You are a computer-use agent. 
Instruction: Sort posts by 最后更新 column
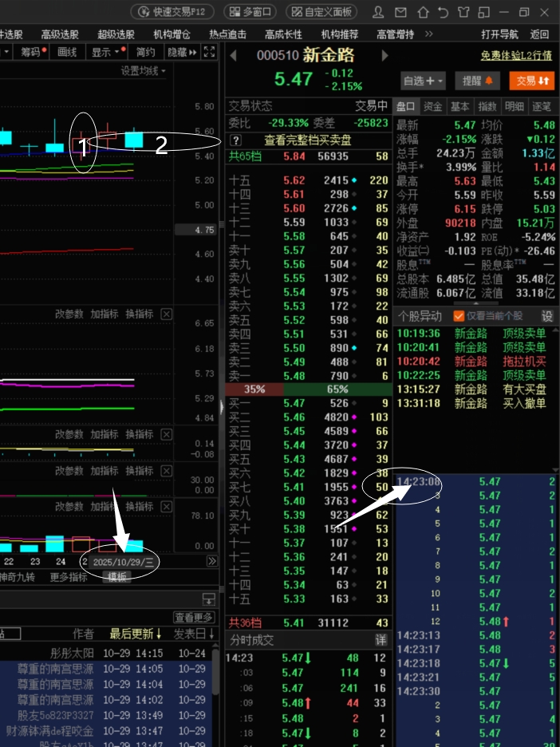click(136, 634)
